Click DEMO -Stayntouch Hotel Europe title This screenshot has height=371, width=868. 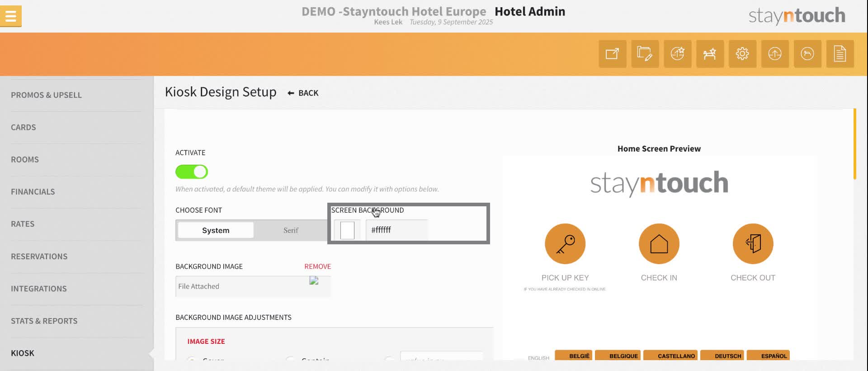point(394,11)
